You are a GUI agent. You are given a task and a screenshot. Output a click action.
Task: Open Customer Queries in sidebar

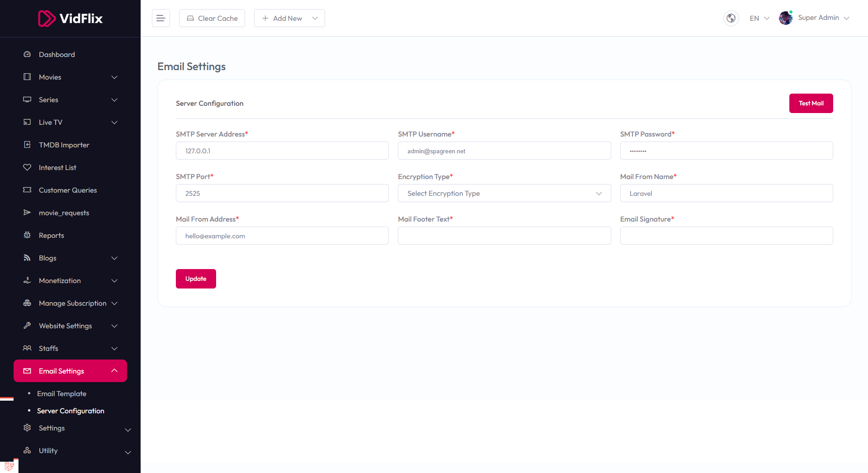(68, 190)
